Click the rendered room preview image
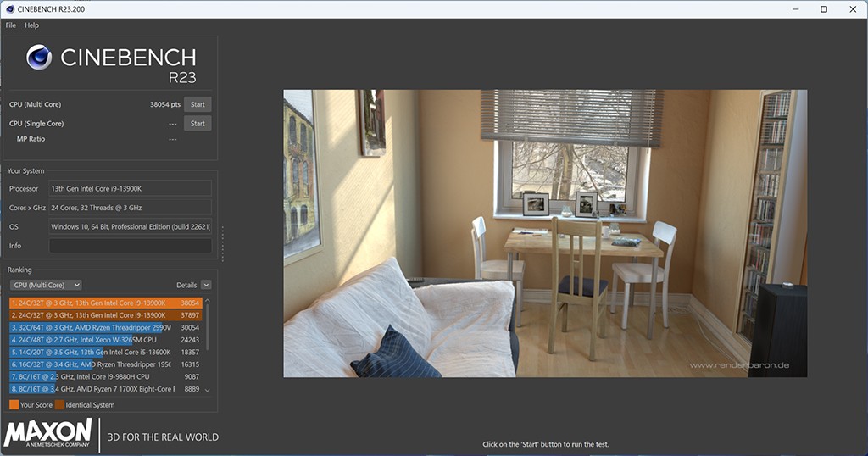This screenshot has height=456, width=868. point(545,234)
